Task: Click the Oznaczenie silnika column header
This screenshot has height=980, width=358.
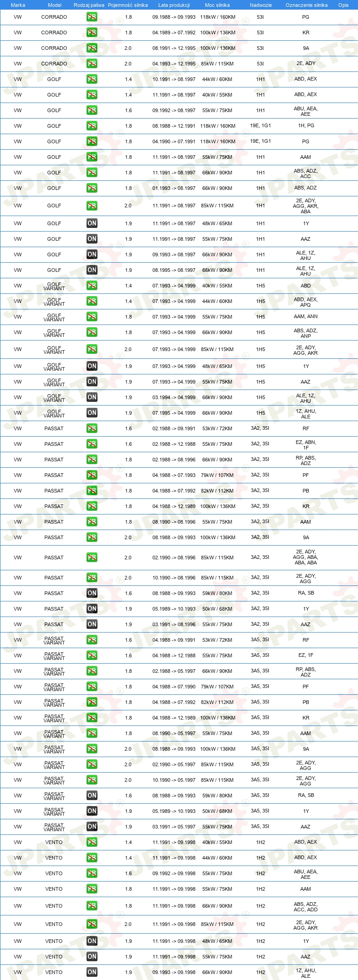Action: [x=307, y=5]
